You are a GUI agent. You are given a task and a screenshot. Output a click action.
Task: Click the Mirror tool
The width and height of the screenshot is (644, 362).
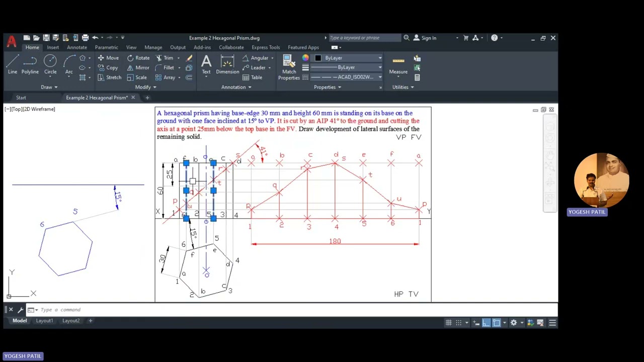pyautogui.click(x=138, y=68)
